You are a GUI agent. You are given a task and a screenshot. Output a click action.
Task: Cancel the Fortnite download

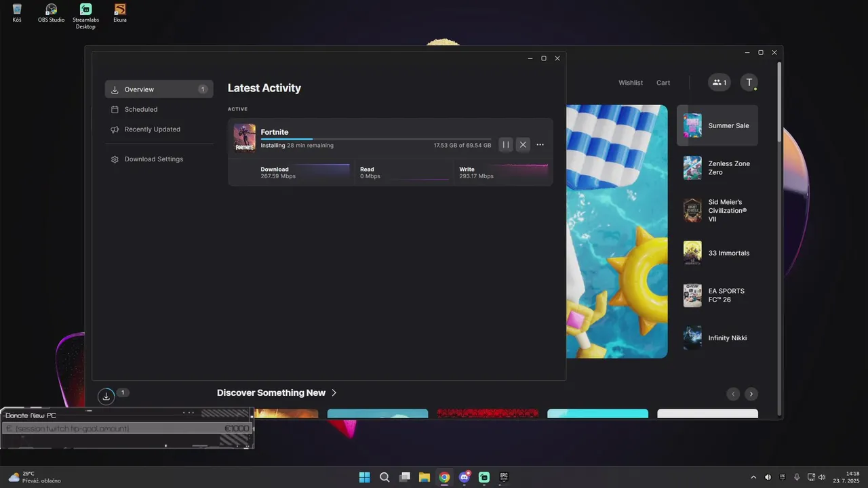(x=523, y=144)
